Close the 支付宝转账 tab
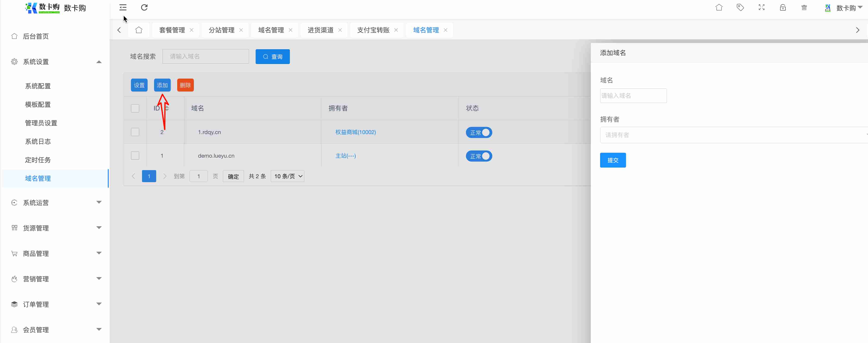The width and height of the screenshot is (868, 343). tap(396, 30)
